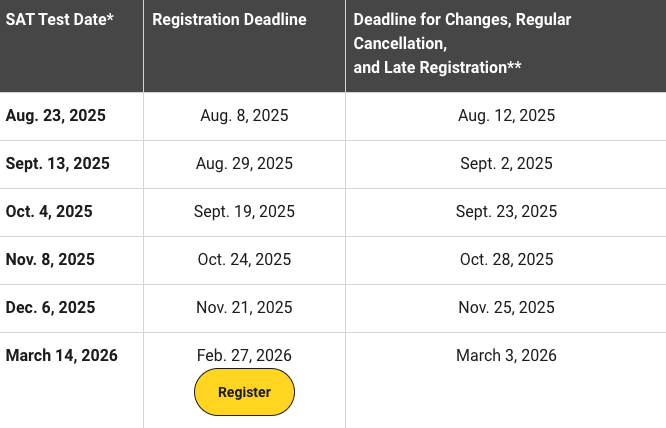The height and width of the screenshot is (428, 666).
Task: Click the Aug. 12, 2025 late deadline cell
Action: coord(506,116)
